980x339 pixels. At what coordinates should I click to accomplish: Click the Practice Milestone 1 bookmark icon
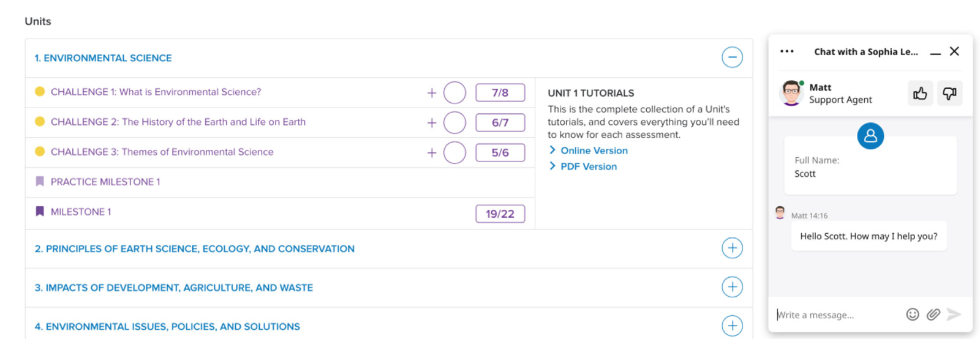point(40,182)
